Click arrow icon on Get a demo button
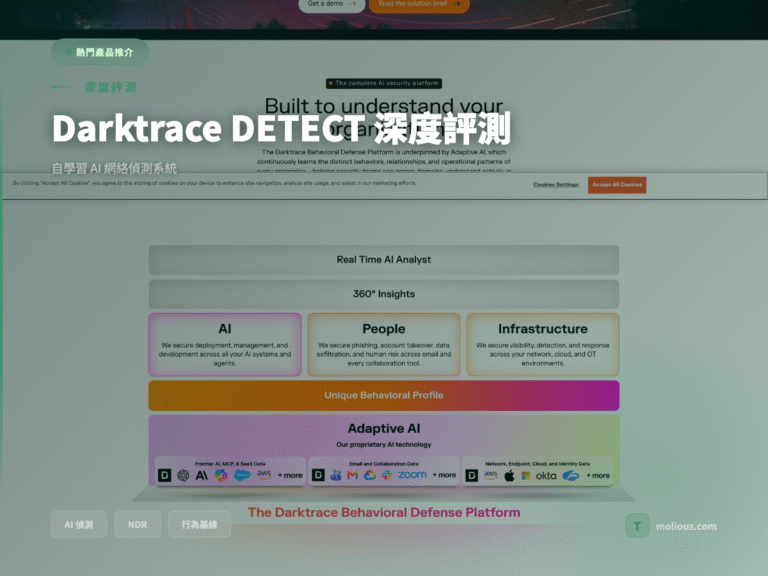This screenshot has width=768, height=576. [352, 3]
